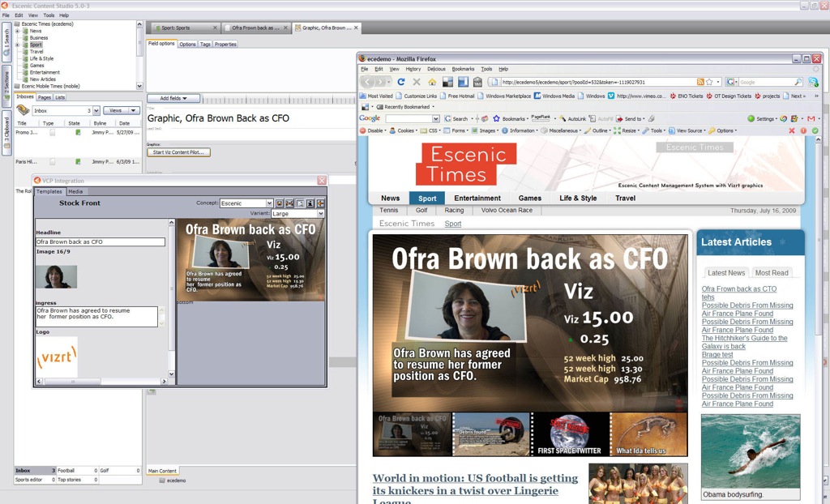Click the first save icon next to the Concept dropdown

click(x=280, y=203)
